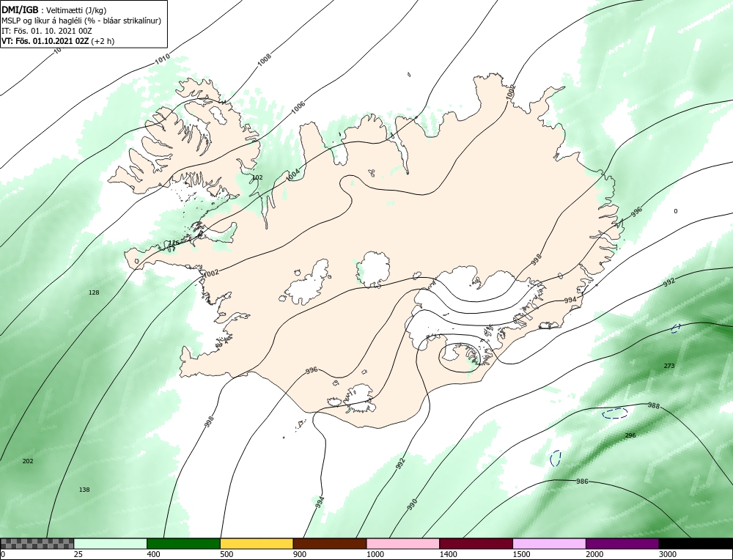Pick the maroon 1400–1500 legend swatch
The height and width of the screenshot is (560, 733).
coord(476,543)
